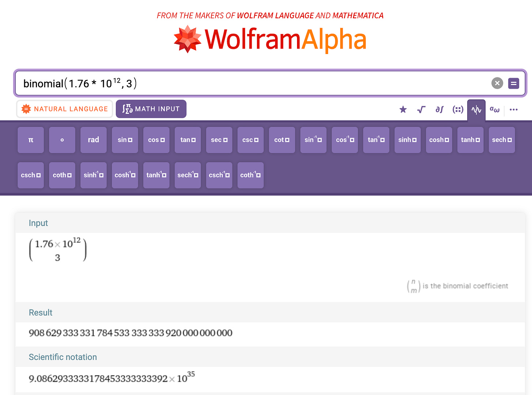Insert the tan function key

[188, 140]
